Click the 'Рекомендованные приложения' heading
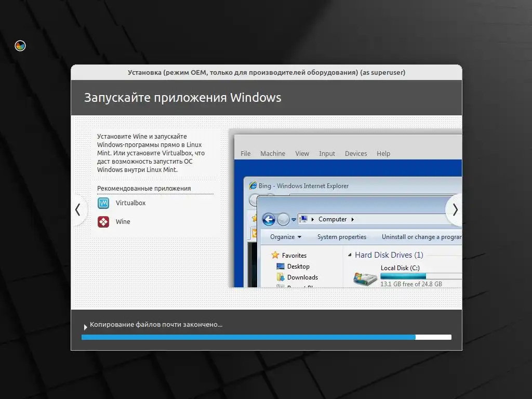This screenshot has height=399, width=532. tap(144, 188)
